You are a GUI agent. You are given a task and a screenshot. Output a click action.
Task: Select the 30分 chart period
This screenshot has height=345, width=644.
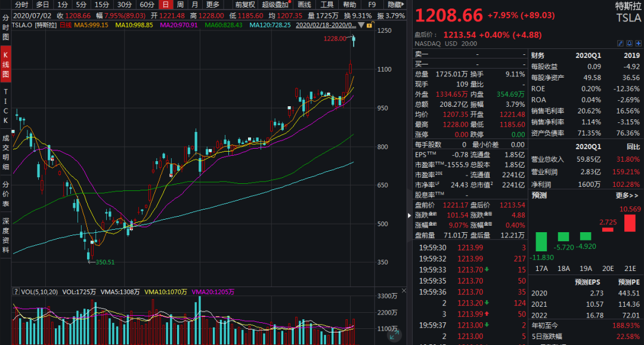[125, 5]
